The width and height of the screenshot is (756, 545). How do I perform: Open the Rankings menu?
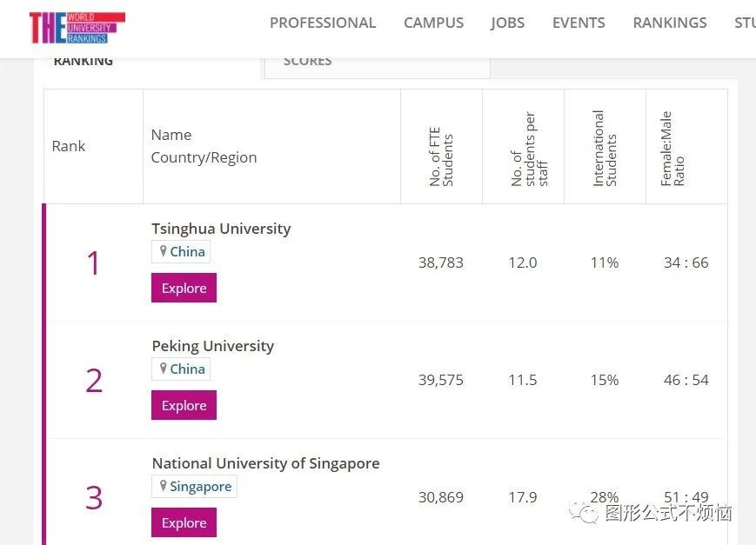pyautogui.click(x=670, y=23)
